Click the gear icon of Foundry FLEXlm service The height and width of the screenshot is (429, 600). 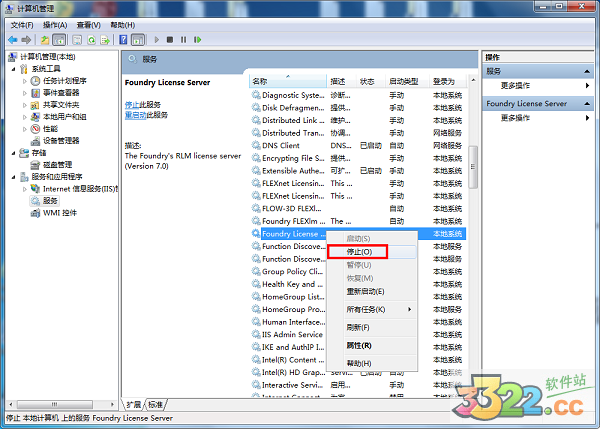(256, 221)
